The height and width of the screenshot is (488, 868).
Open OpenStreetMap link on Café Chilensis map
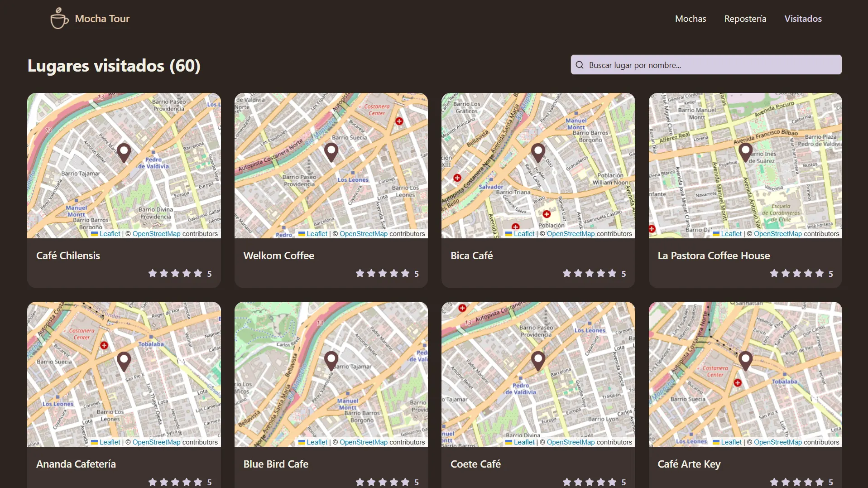(156, 234)
